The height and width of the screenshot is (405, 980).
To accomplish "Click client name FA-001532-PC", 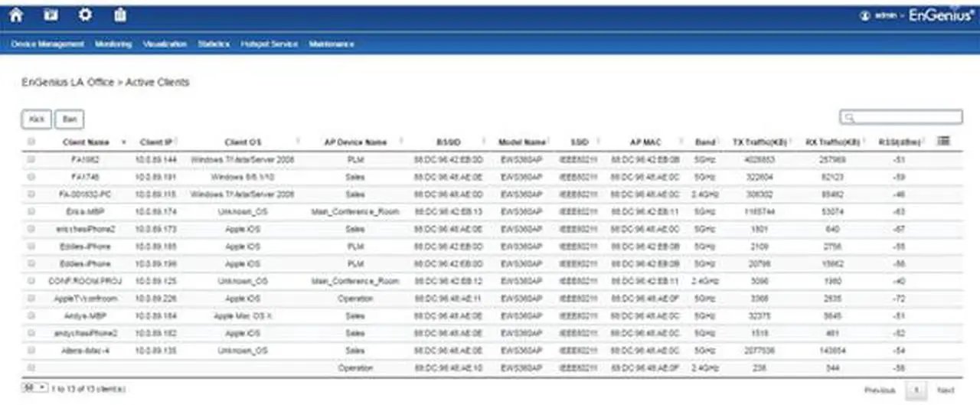I will [86, 194].
